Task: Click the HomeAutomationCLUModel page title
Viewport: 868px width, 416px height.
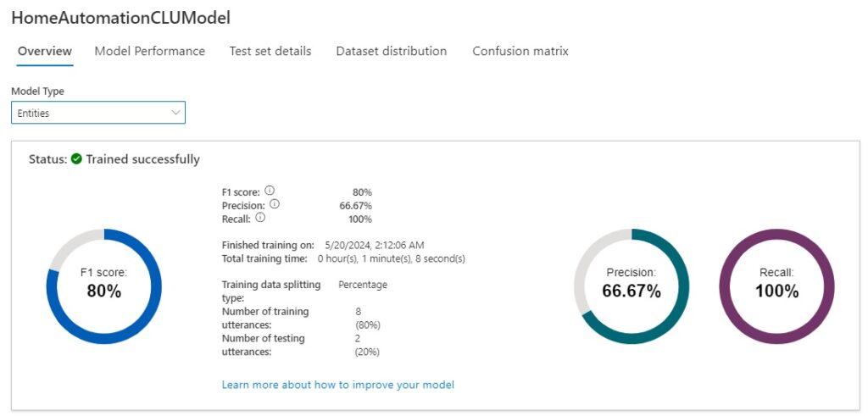Action: point(120,17)
